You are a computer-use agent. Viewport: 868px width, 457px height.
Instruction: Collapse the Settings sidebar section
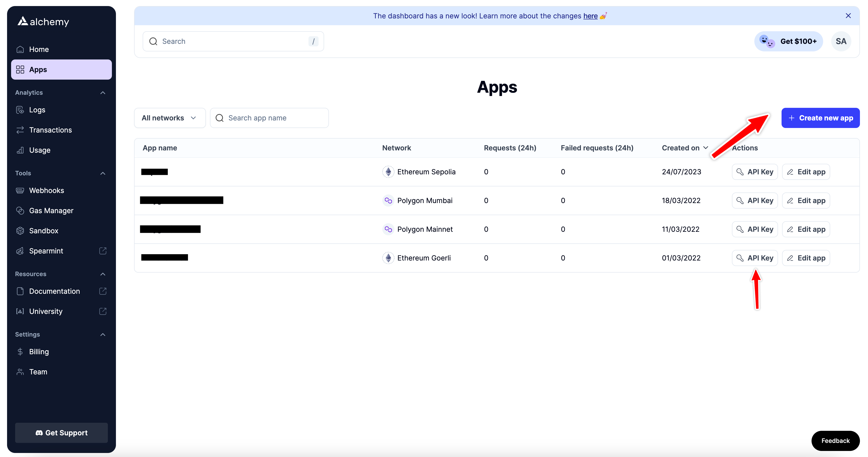102,334
